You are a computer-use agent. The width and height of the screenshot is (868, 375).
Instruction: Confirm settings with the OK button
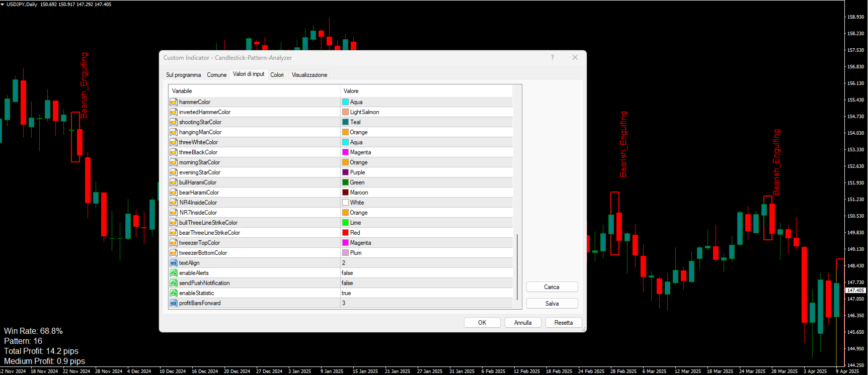click(x=482, y=323)
